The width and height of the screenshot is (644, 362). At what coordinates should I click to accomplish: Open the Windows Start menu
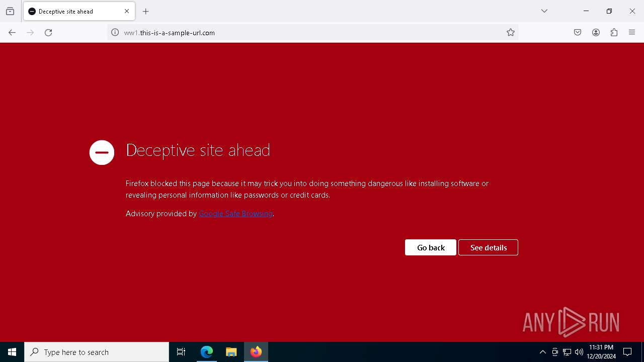[x=12, y=352]
